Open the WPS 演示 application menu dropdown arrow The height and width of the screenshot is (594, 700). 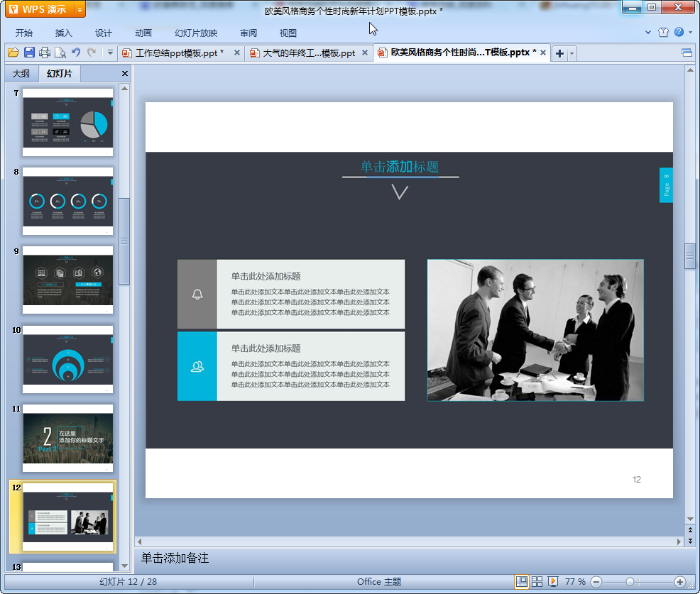tap(80, 9)
